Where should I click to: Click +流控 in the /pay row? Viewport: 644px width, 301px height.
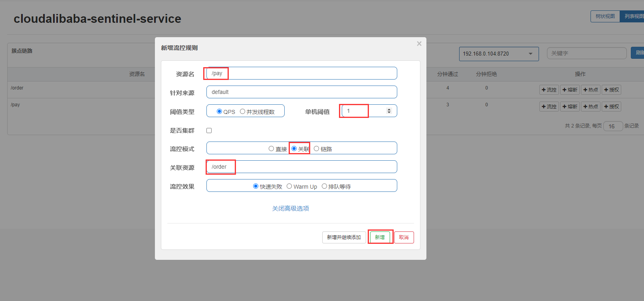[549, 107]
